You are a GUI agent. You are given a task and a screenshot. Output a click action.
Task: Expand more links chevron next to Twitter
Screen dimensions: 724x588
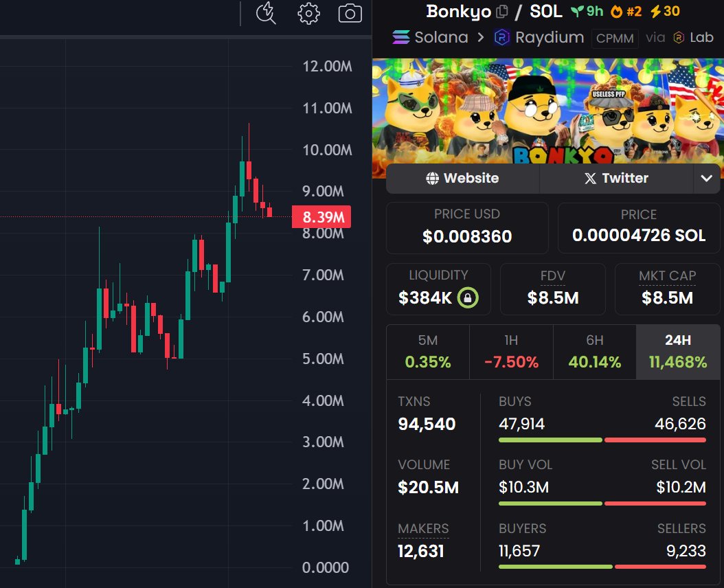pyautogui.click(x=706, y=179)
